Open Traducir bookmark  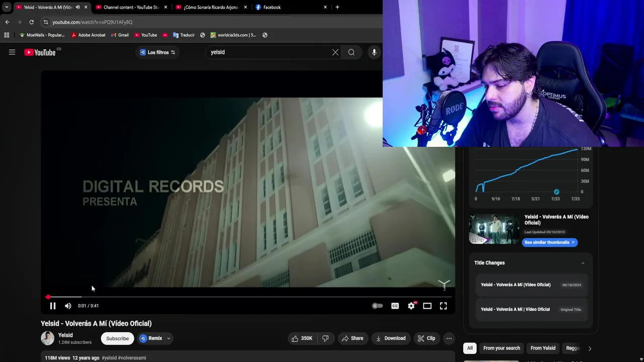[x=184, y=35]
